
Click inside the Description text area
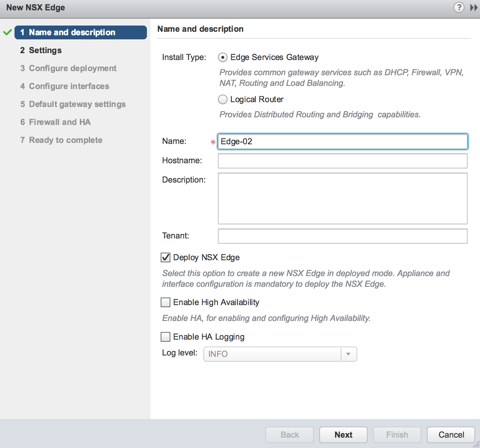(342, 198)
